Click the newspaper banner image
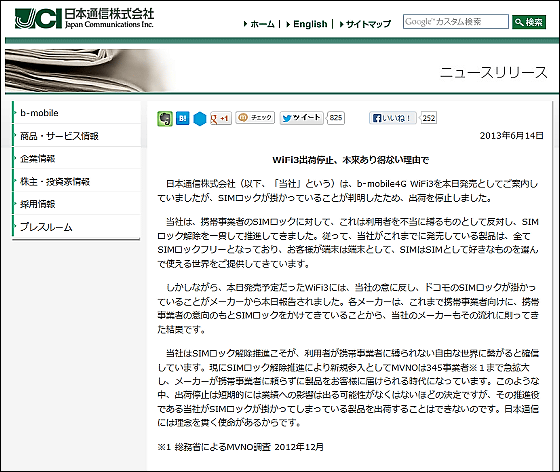The image size is (560, 472). 89,70
